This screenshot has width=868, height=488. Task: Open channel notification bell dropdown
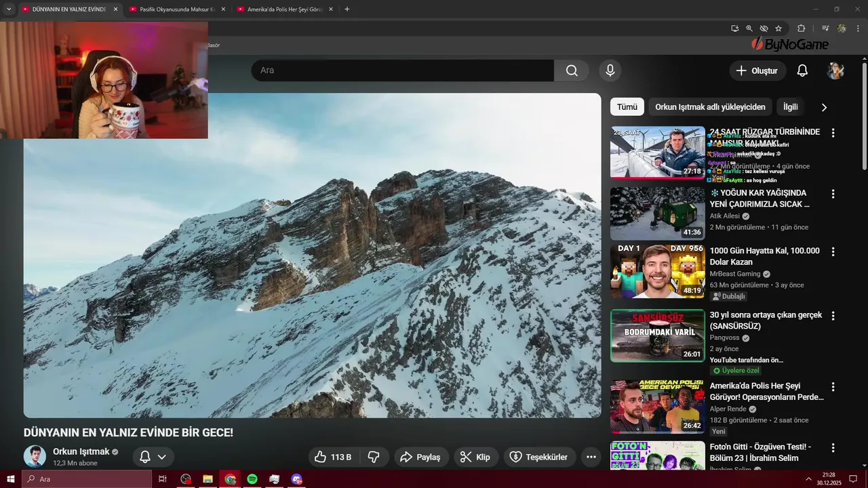pos(153,457)
